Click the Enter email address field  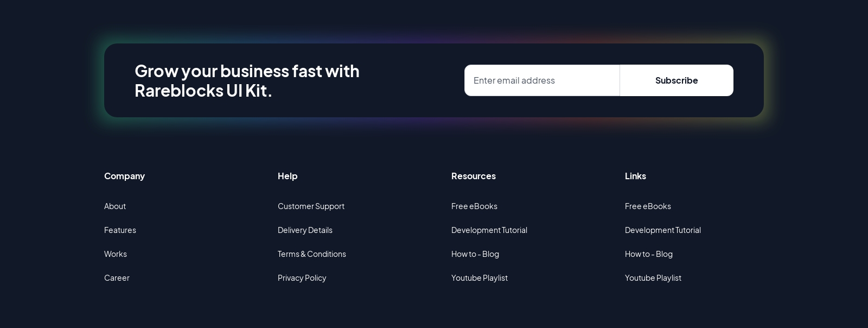(542, 80)
